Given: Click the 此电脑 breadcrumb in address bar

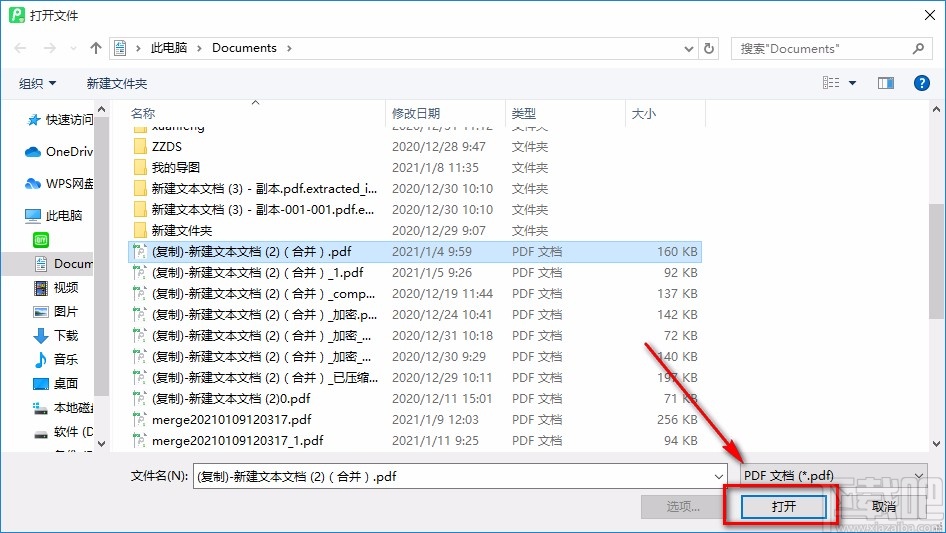Looking at the screenshot, I should click(x=169, y=48).
